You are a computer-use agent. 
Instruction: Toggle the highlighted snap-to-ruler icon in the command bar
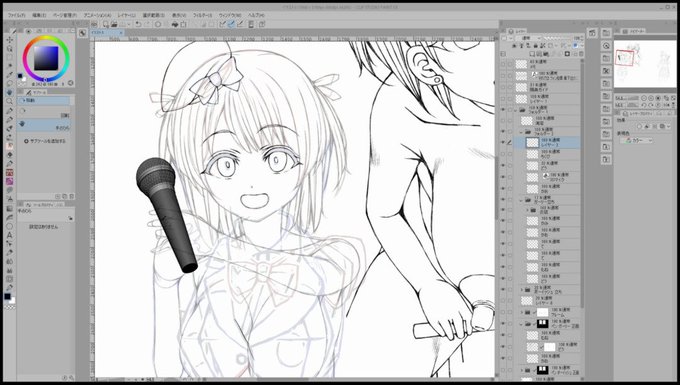(x=231, y=24)
